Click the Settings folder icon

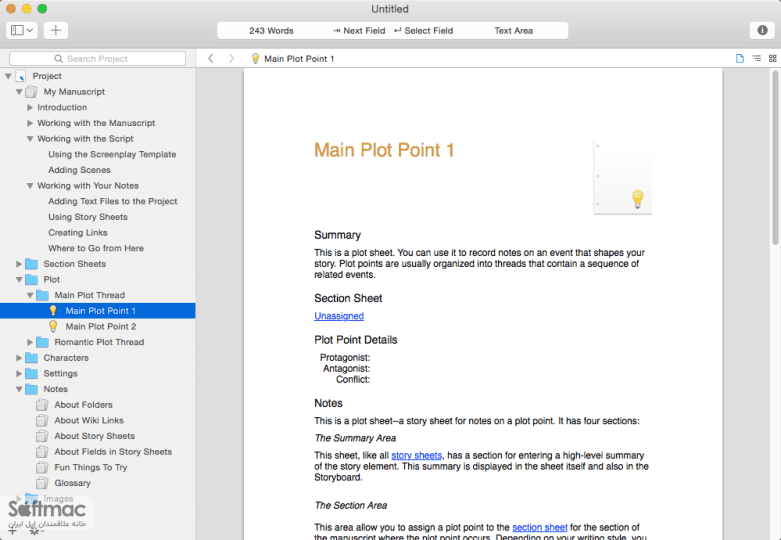(31, 374)
